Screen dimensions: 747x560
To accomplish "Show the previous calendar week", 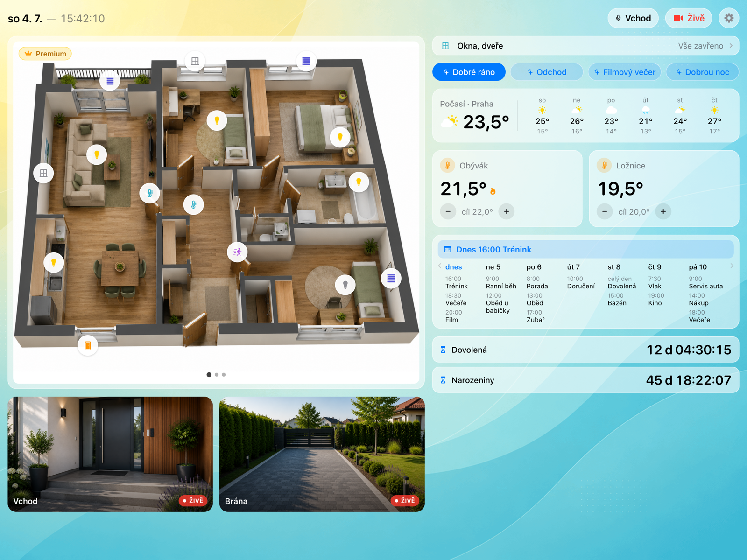I will 440,266.
